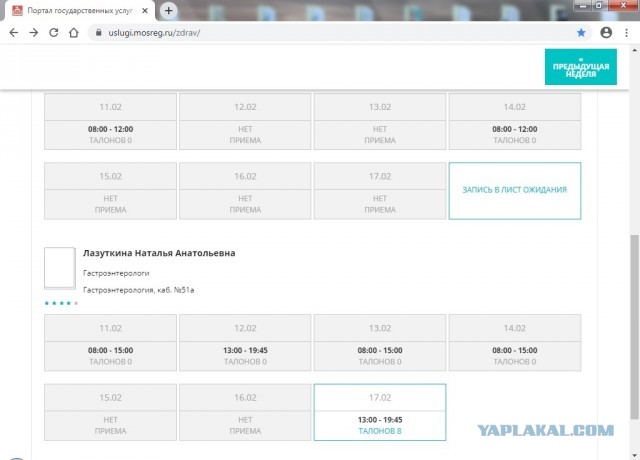Click Лазуткина's 15.02 Нет приема cell
Viewport: 640px width, 460px height.
[x=111, y=412]
